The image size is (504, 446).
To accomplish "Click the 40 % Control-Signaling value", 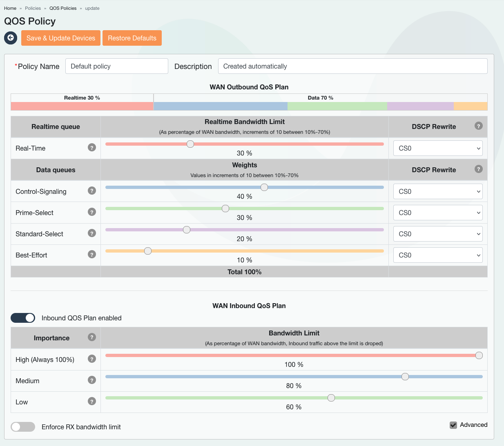I will [x=245, y=196].
